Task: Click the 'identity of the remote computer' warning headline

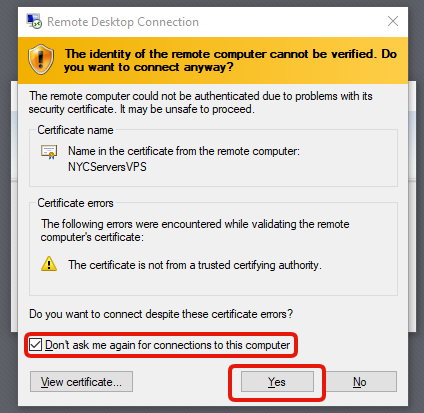Action: point(231,60)
